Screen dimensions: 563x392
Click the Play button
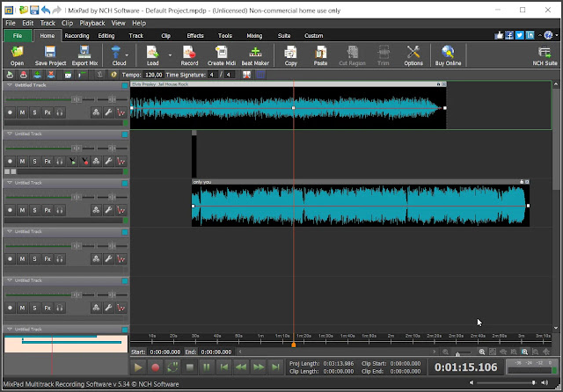pos(138,367)
